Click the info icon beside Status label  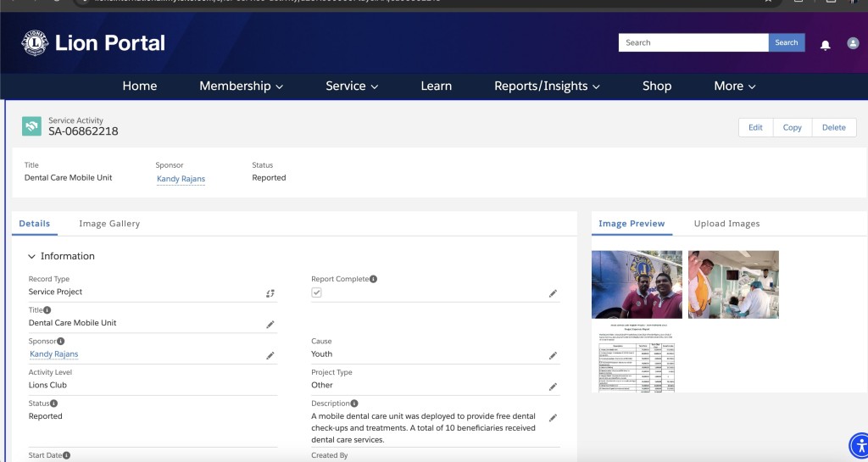point(53,404)
